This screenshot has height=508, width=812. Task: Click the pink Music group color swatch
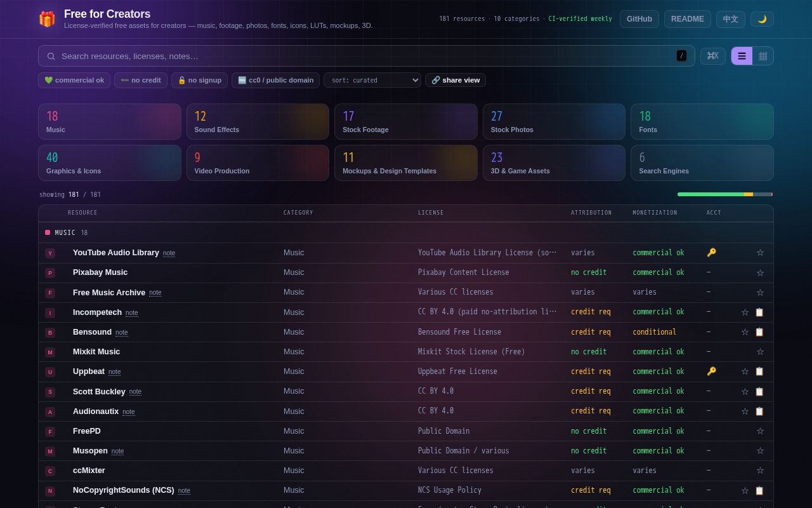point(48,232)
